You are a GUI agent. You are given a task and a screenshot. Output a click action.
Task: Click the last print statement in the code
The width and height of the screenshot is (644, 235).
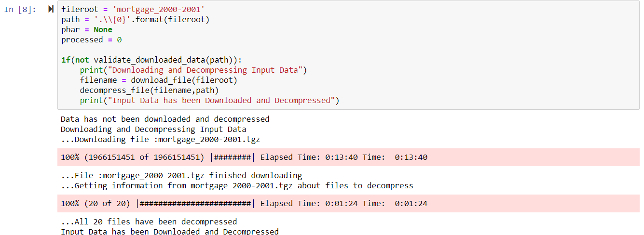pos(209,101)
